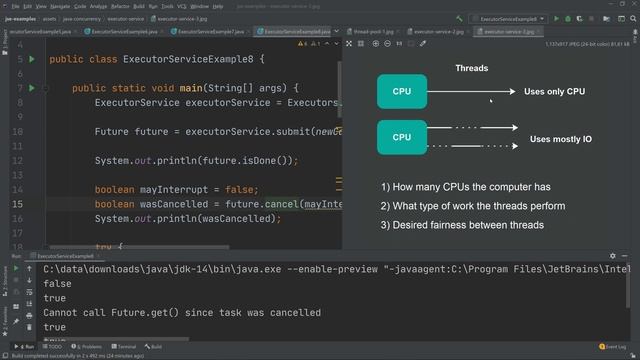640x360 pixels.
Task: Open the Navigate menu
Action: tap(60, 6)
